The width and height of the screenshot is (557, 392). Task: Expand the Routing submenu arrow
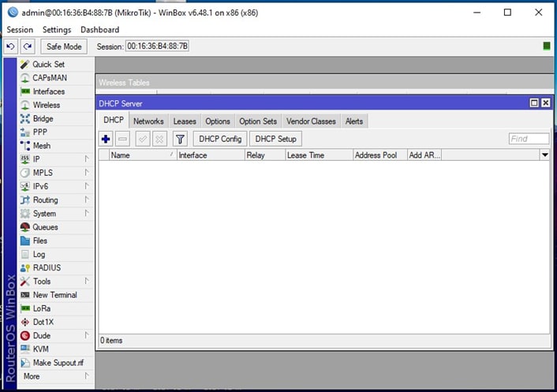[x=87, y=200]
